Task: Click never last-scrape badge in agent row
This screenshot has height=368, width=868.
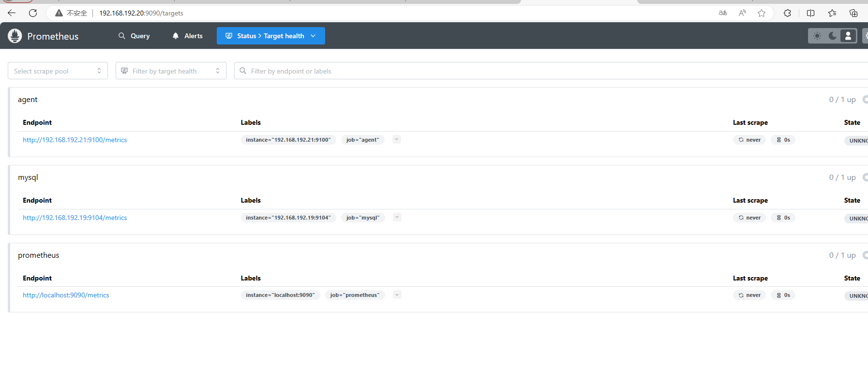Action: coord(749,140)
